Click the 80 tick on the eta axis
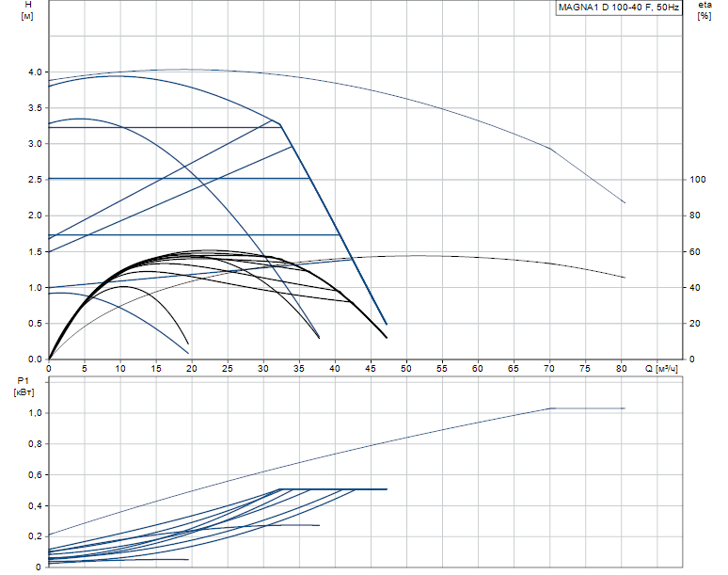This screenshot has height=575, width=728. (x=694, y=216)
